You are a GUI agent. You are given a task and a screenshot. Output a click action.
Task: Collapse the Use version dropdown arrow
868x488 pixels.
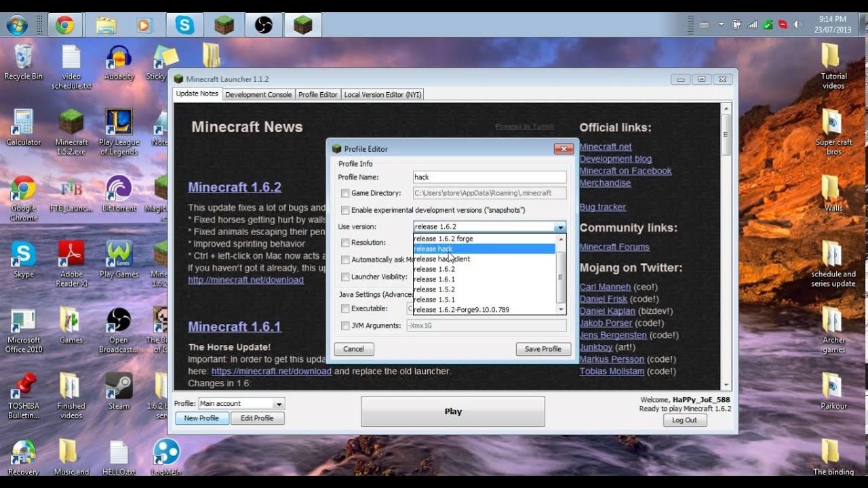click(x=560, y=227)
